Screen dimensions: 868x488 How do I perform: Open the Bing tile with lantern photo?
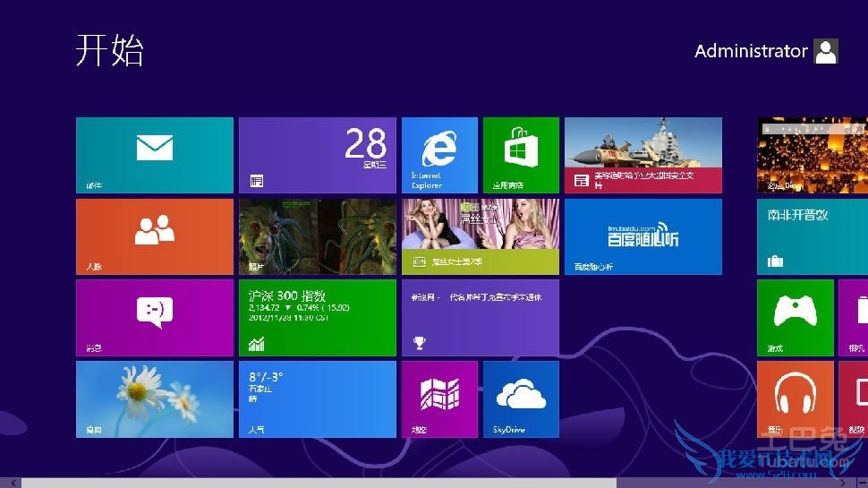click(x=813, y=155)
